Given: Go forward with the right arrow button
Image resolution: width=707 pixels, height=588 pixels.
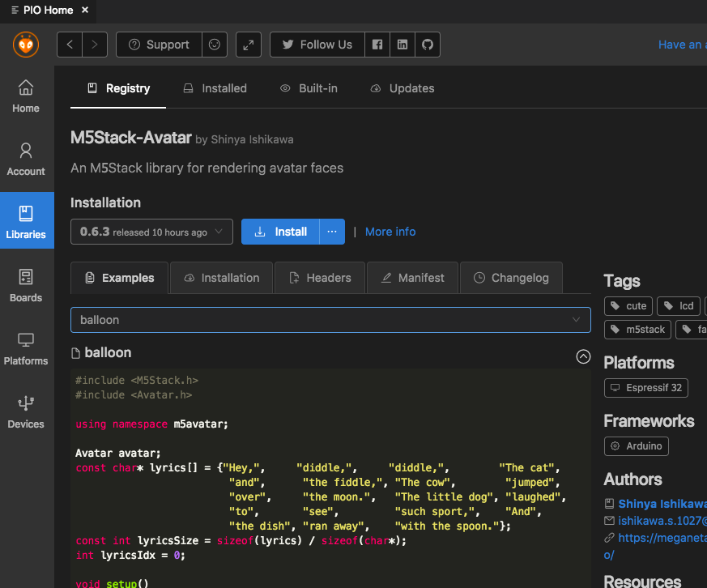Looking at the screenshot, I should (94, 45).
